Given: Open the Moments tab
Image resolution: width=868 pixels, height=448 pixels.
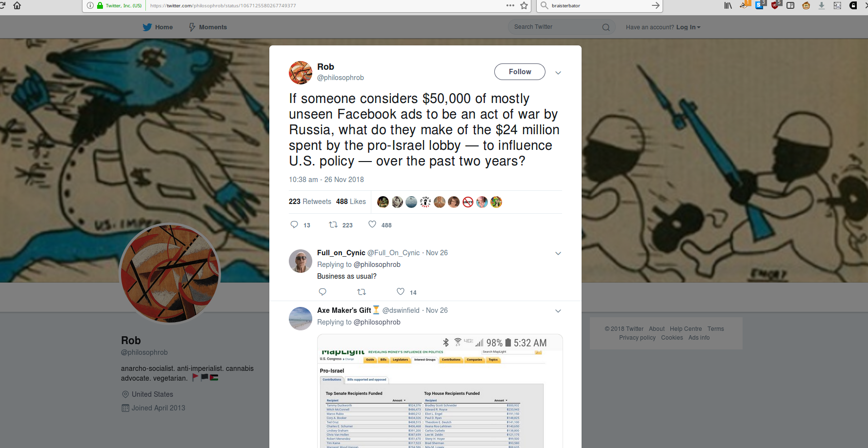Looking at the screenshot, I should (x=208, y=27).
